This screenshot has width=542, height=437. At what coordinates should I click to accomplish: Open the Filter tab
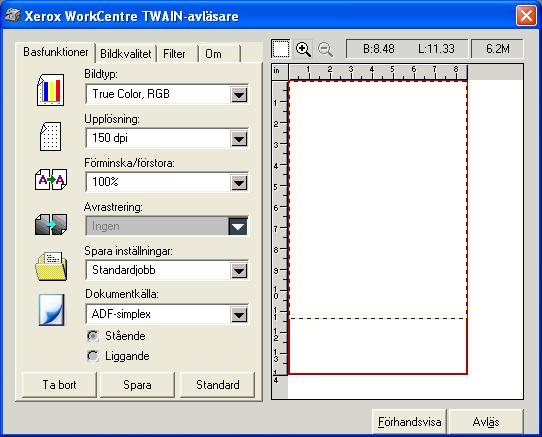pos(177,54)
